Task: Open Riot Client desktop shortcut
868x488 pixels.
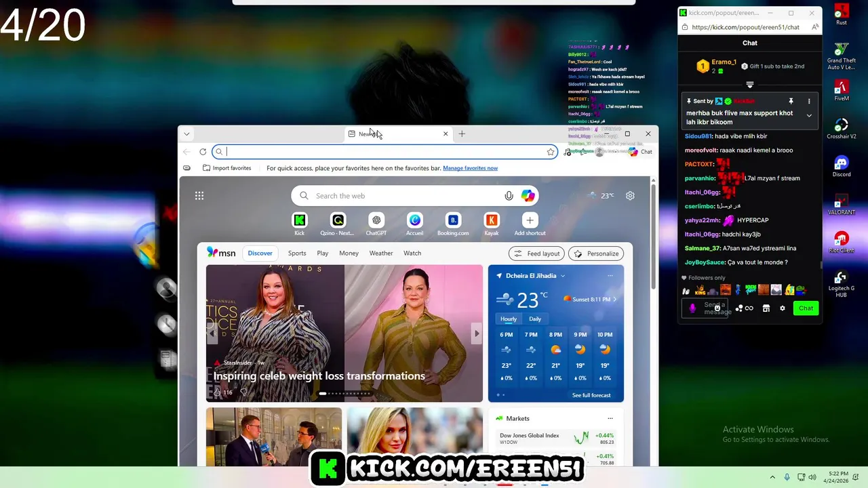Action: [x=842, y=242]
